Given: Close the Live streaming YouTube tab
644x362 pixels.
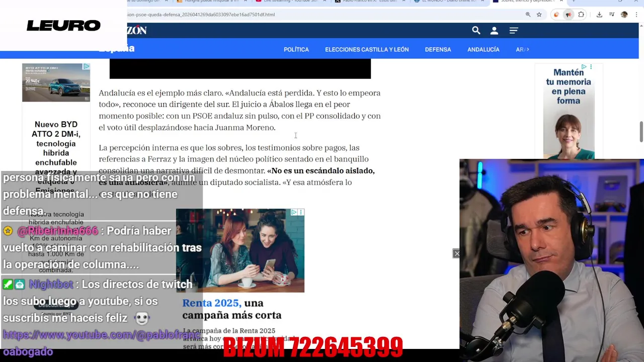Looking at the screenshot, I should [x=325, y=2].
